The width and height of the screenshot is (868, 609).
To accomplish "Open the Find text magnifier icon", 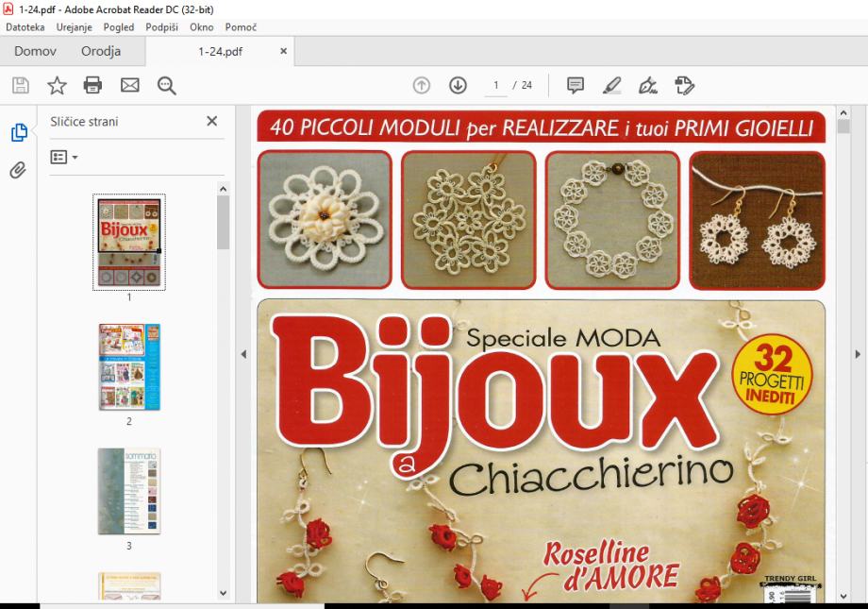I will (x=167, y=86).
